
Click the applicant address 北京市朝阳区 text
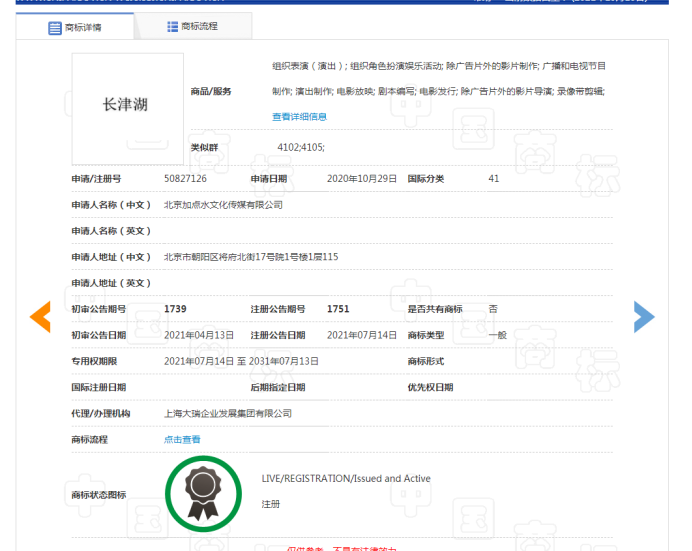pos(251,257)
